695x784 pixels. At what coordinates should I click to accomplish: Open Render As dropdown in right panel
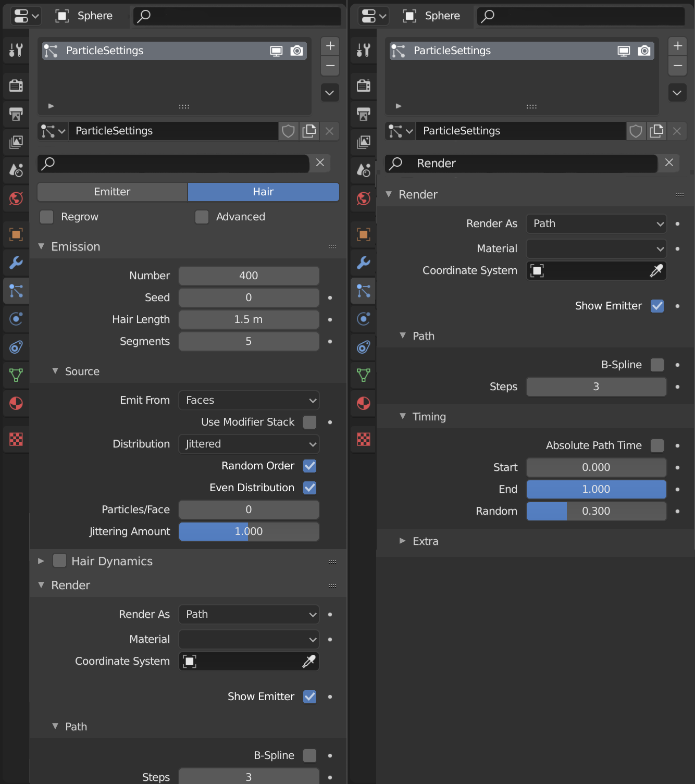click(x=597, y=223)
